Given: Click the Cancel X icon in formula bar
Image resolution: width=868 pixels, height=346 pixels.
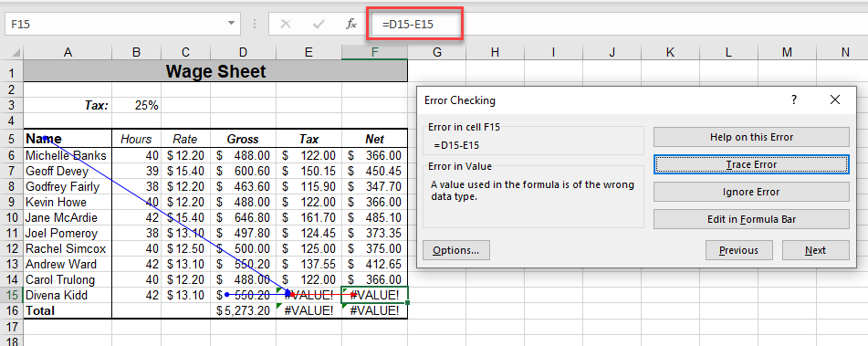Looking at the screenshot, I should click(x=286, y=25).
